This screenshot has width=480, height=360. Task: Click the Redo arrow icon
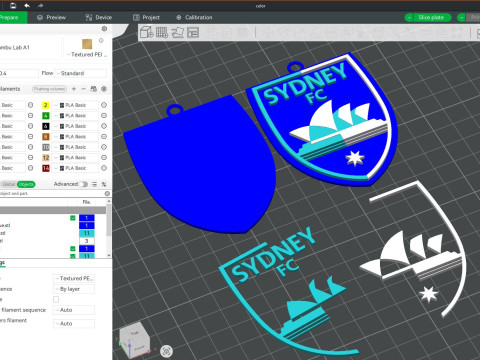pyautogui.click(x=40, y=5)
